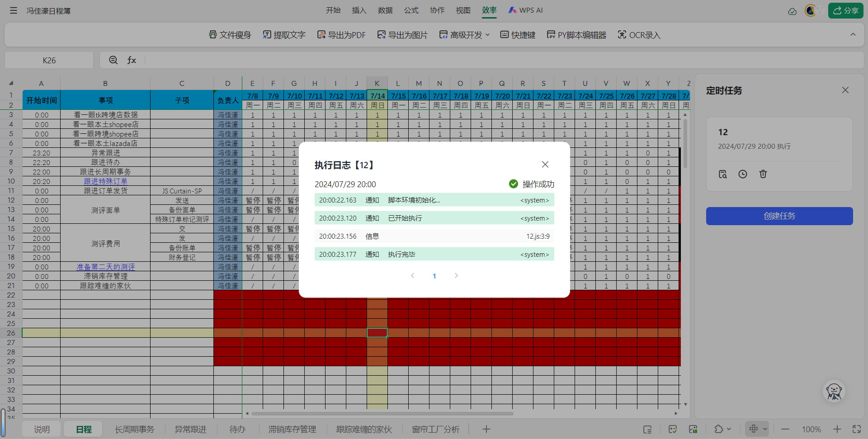Launch the PY脚本编辑器 script editor
The image size is (868, 439).
(x=576, y=35)
